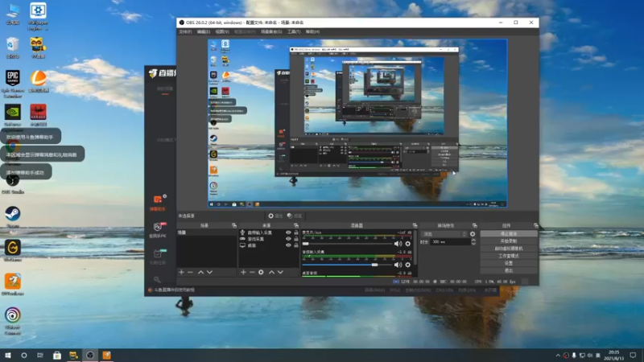
Task: Open source properties gear in Sources toolbar
Action: click(x=261, y=272)
